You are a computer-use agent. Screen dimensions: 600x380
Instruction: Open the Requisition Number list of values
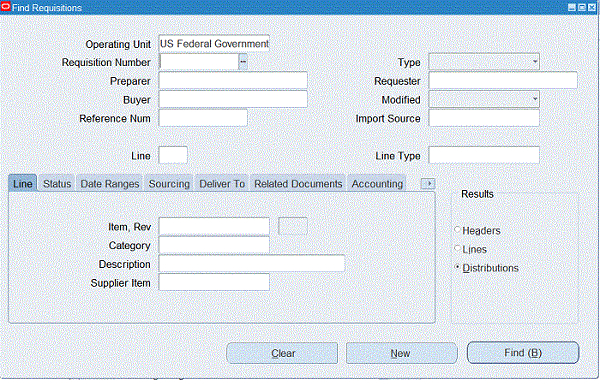[243, 62]
